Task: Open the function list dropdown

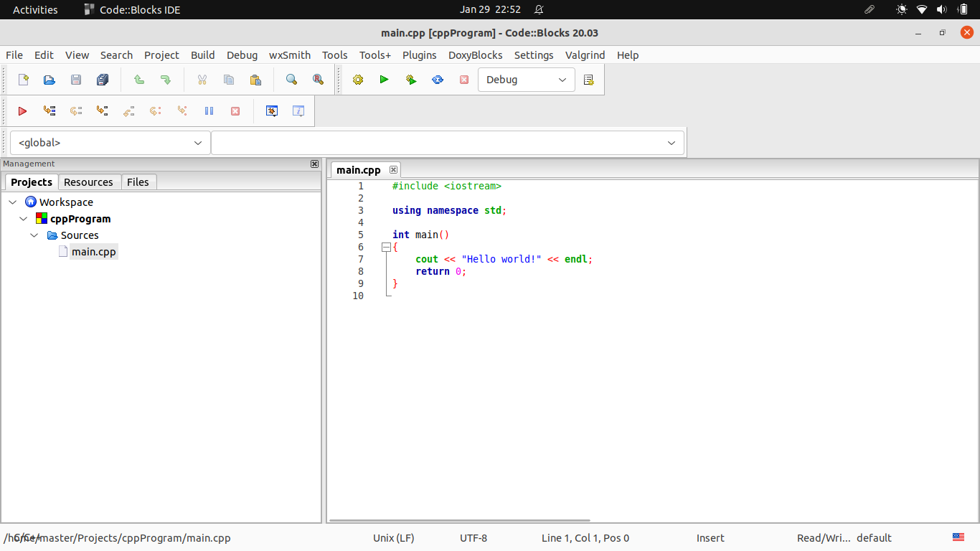Action: coord(448,143)
